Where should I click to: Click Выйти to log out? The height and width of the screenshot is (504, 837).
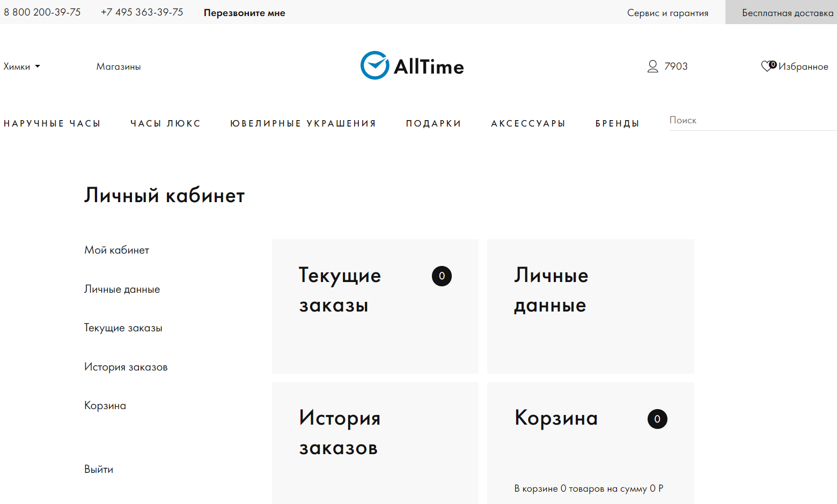tap(99, 470)
